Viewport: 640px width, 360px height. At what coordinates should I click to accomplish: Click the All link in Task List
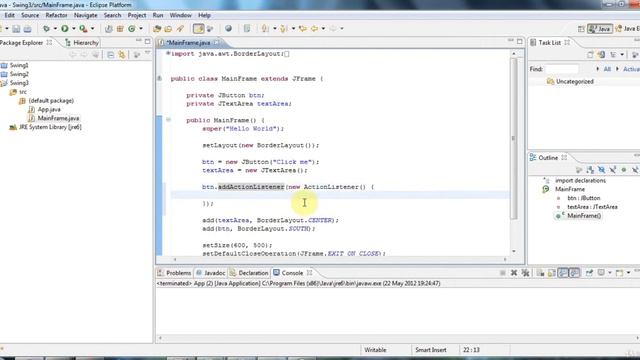click(x=607, y=69)
